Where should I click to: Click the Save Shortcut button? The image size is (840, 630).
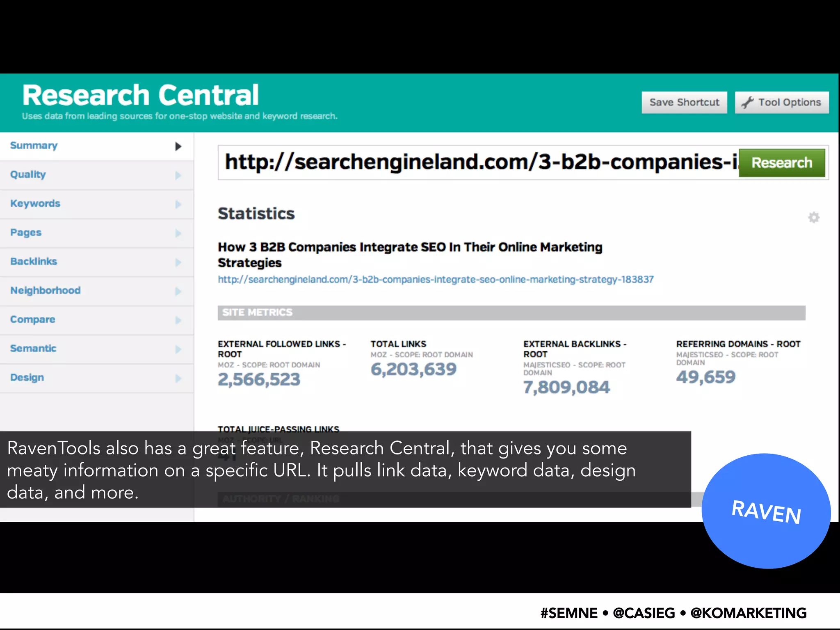coord(684,102)
